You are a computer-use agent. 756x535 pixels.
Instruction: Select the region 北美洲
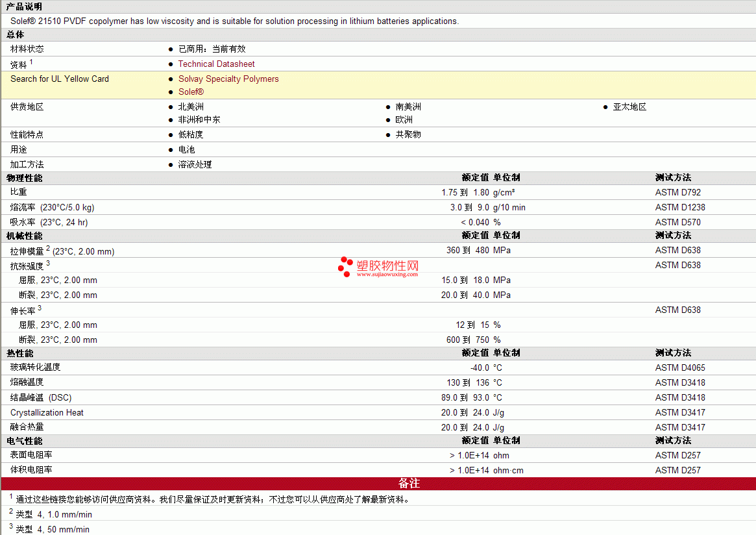coord(191,106)
